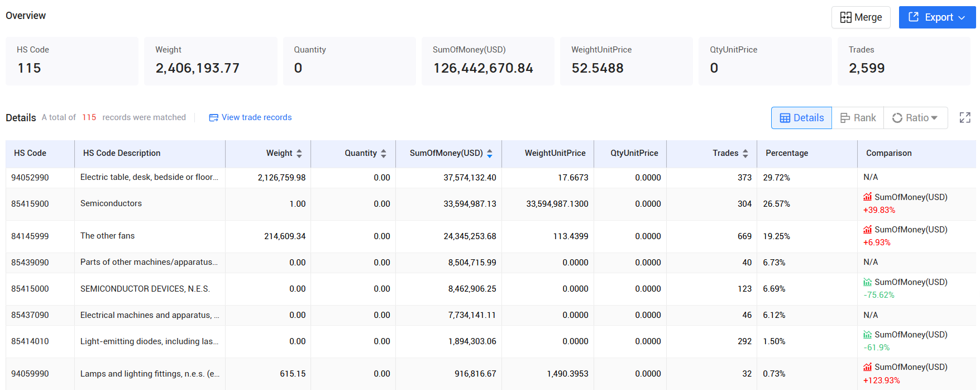
Task: Open the Export dropdown
Action: (937, 17)
